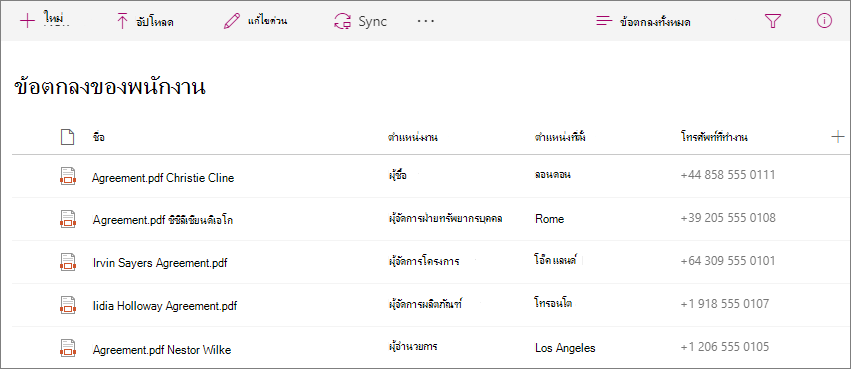The width and height of the screenshot is (851, 369).
Task: Click PDF icon for Irvin Sayers agreement
Action: tap(67, 262)
